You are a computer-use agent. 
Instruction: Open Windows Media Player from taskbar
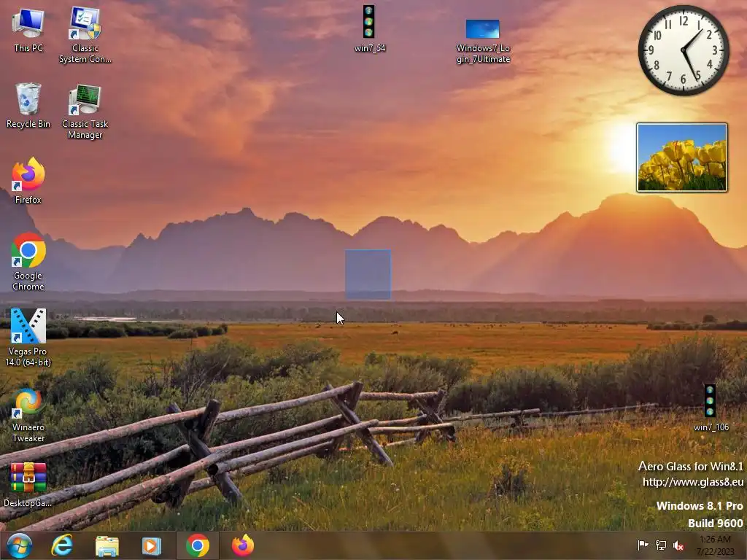pos(152,545)
